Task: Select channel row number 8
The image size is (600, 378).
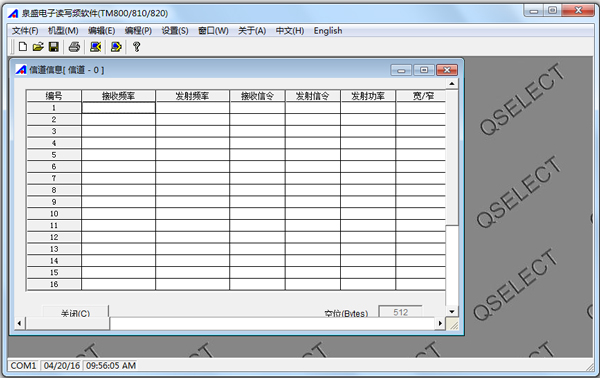Action: 54,190
